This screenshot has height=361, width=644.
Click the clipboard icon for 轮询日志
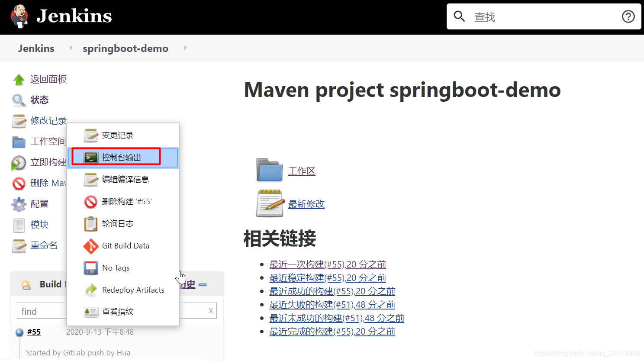tap(91, 224)
